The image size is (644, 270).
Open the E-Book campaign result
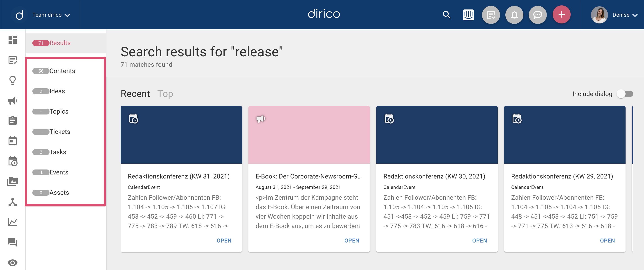(351, 240)
